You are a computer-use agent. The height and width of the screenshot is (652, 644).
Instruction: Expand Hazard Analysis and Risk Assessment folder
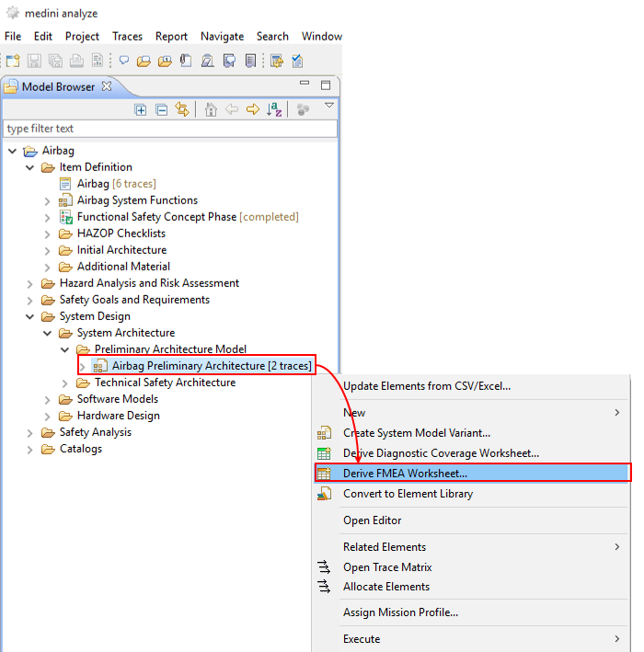coord(30,284)
